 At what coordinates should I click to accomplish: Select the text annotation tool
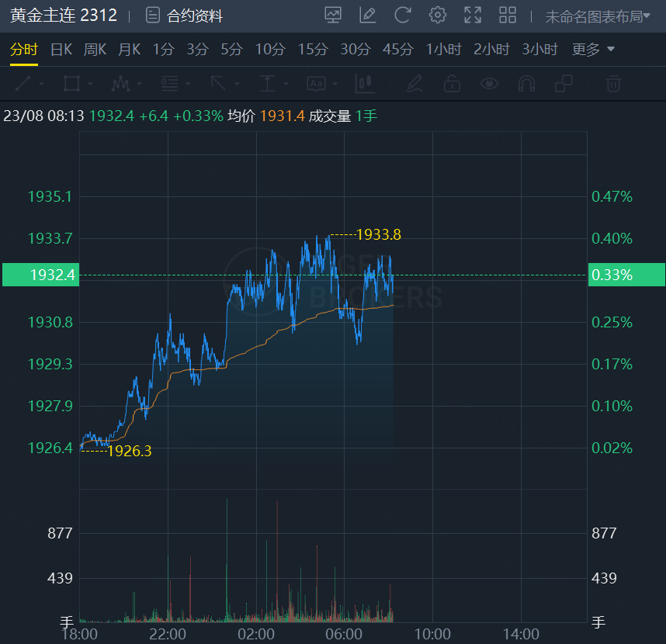coord(317,84)
